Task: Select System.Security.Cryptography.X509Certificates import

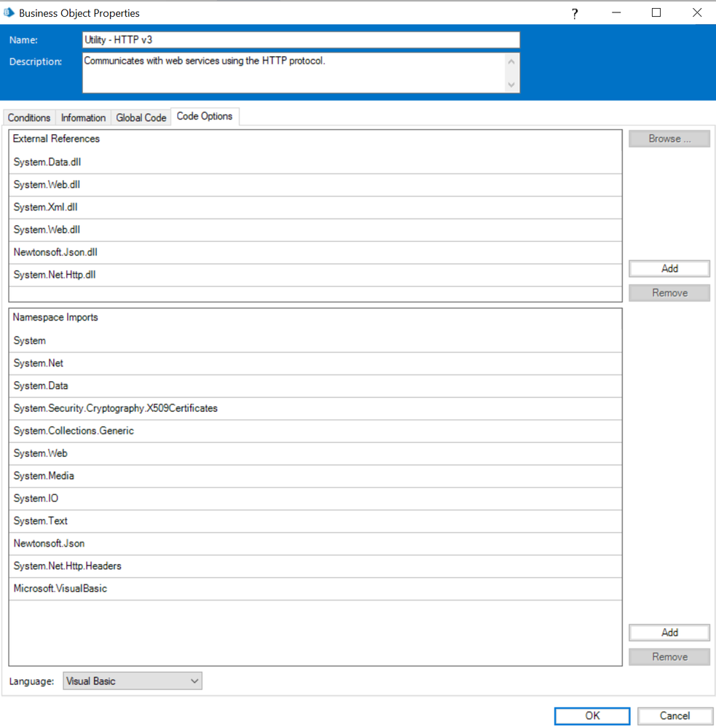Action: tap(315, 409)
